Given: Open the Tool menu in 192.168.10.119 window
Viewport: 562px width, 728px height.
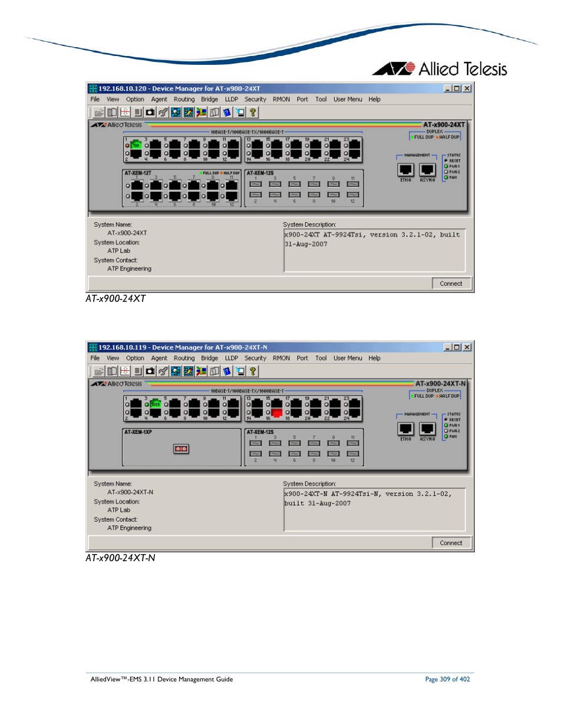Looking at the screenshot, I should pos(320,358).
